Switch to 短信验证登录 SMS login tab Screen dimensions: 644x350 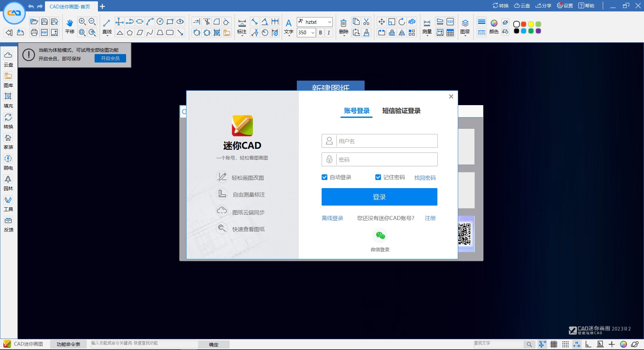click(401, 111)
